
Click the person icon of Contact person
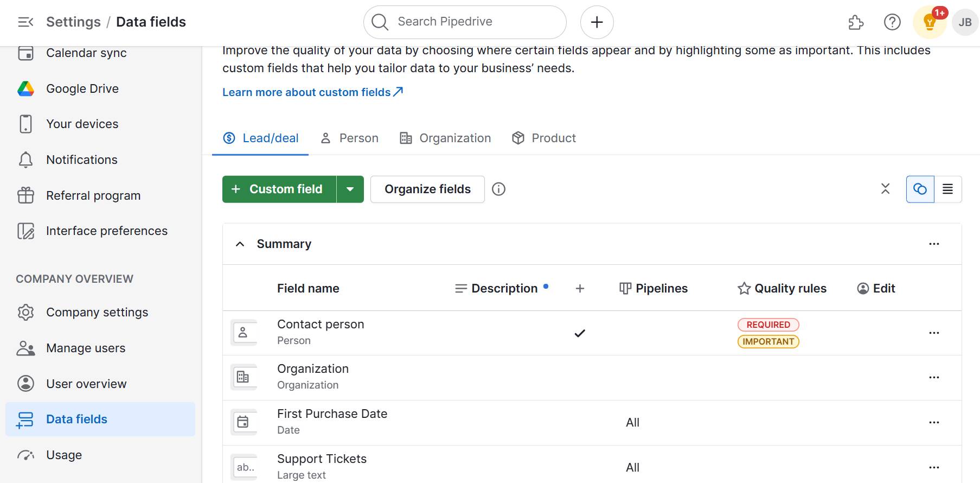tap(243, 332)
